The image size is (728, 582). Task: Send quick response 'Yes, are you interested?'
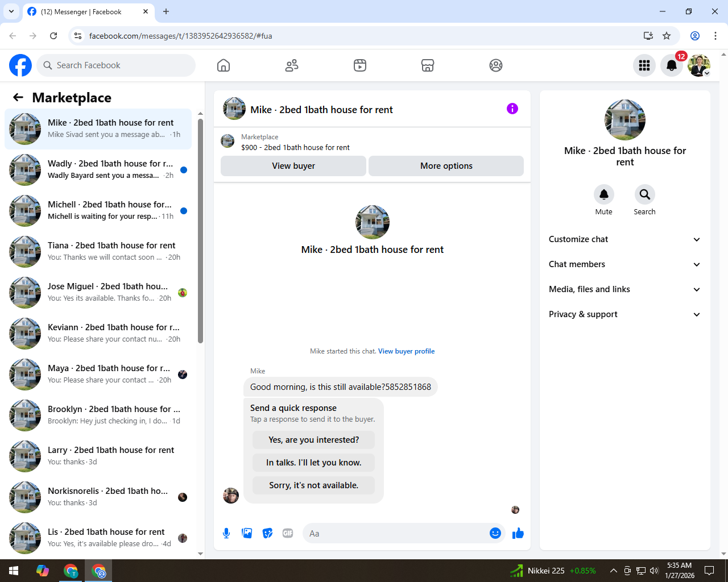tap(314, 440)
